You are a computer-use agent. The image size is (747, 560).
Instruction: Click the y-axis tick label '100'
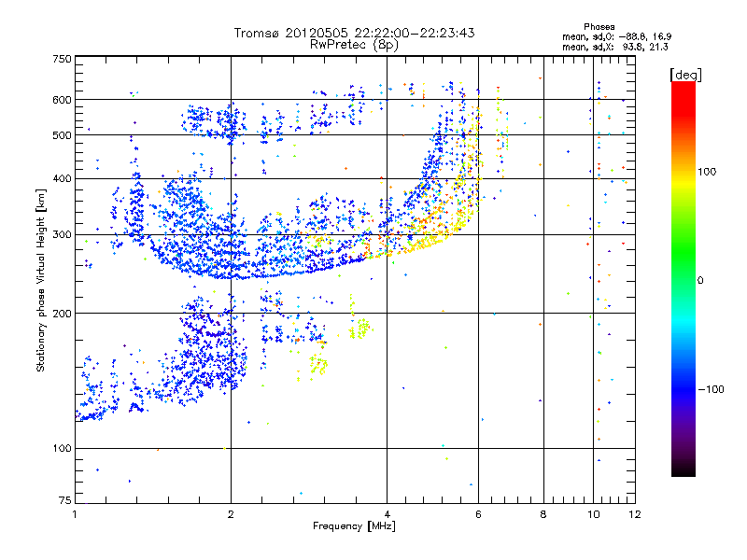(x=62, y=448)
